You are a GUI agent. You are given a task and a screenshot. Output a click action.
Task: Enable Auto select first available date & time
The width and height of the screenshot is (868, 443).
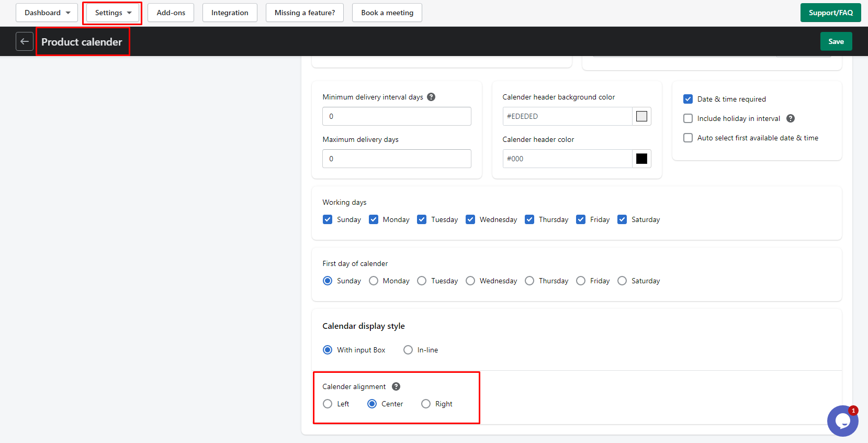coord(688,138)
